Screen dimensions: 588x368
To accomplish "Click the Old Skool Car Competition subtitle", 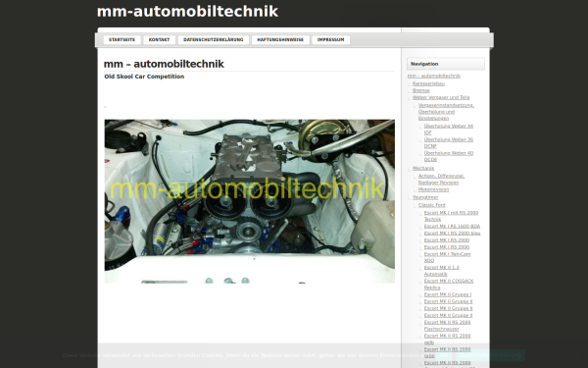I will pyautogui.click(x=144, y=77).
